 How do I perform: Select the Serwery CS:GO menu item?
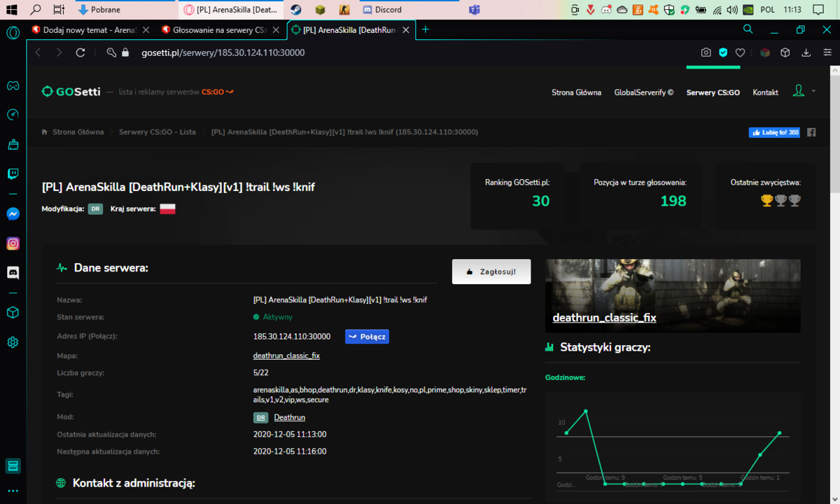coord(713,92)
